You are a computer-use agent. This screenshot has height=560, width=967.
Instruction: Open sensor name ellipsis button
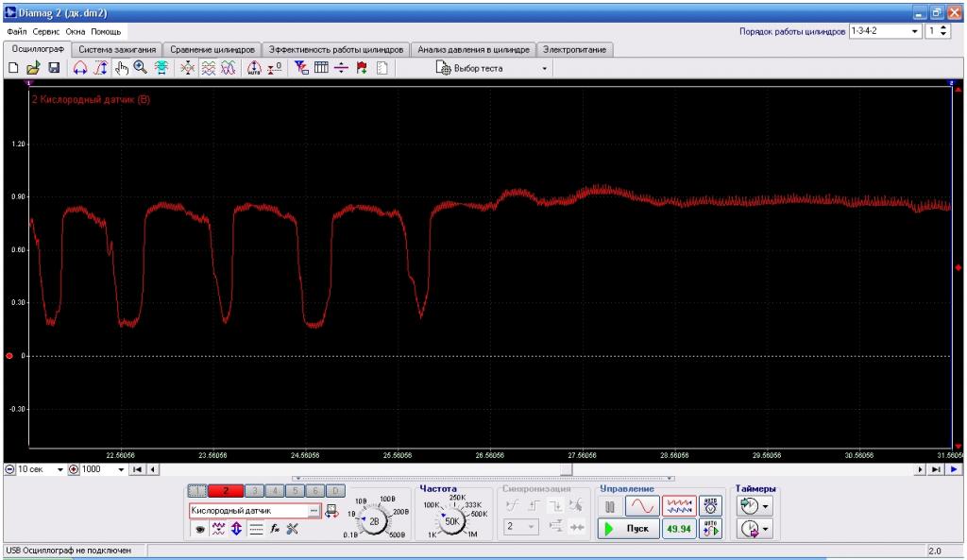314,511
